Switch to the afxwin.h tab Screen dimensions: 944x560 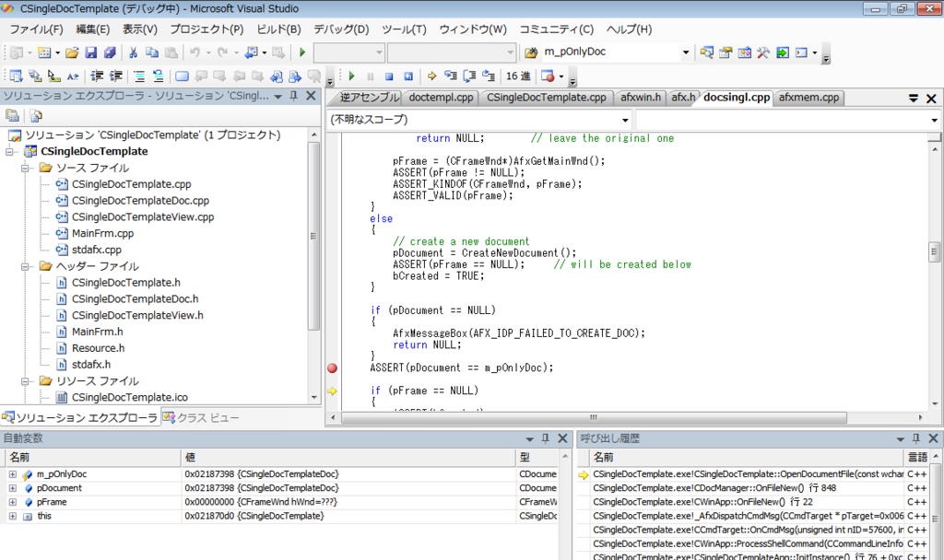(641, 98)
